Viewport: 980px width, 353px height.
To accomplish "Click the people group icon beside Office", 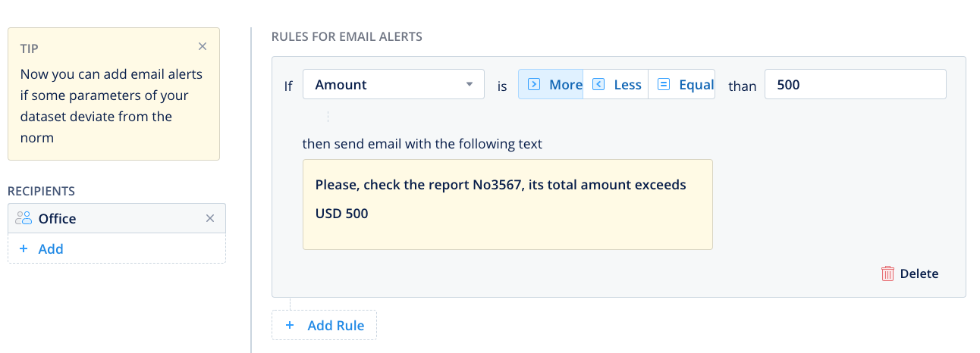I will pos(24,218).
